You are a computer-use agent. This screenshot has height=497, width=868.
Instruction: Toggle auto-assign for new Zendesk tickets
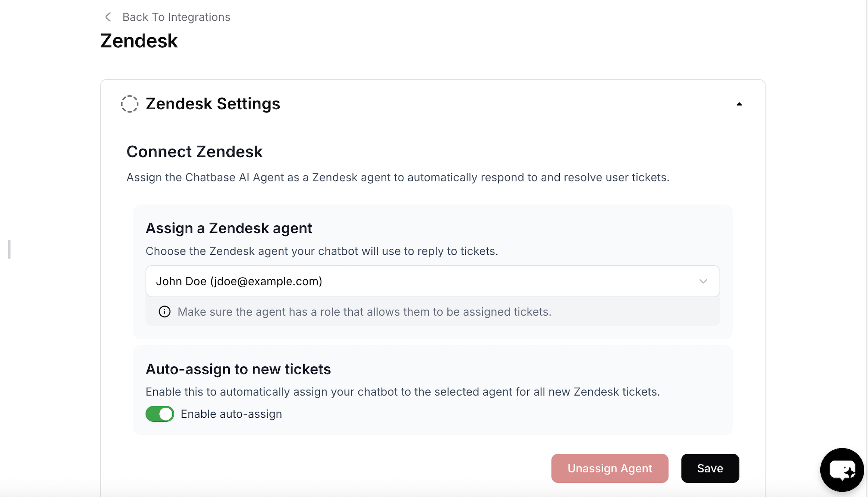click(x=160, y=414)
